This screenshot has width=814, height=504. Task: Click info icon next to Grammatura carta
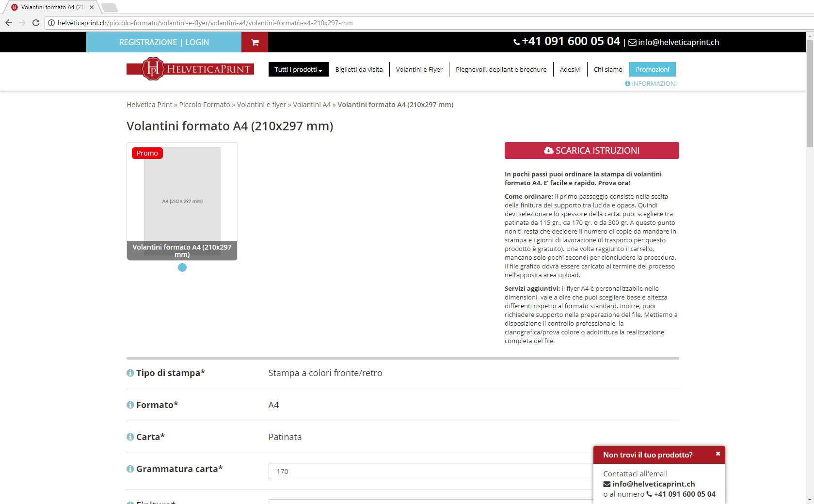130,469
